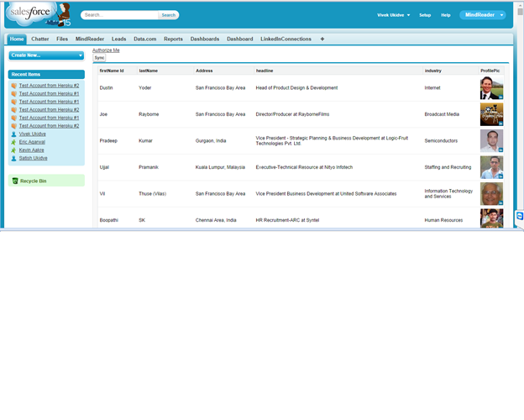This screenshot has height=420, width=524.
Task: Open the Reports tab
Action: 173,39
